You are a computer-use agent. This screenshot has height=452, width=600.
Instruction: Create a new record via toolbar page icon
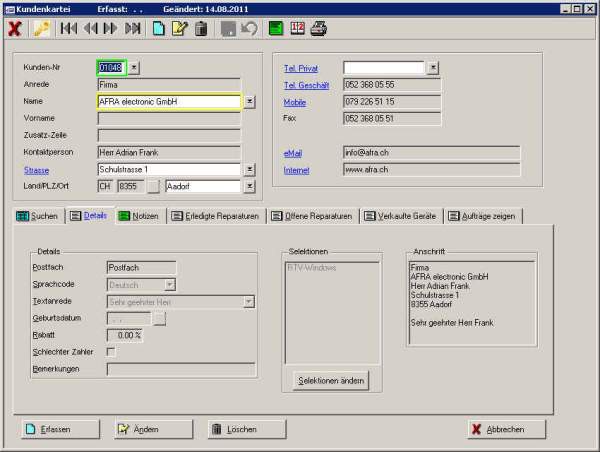click(x=159, y=28)
